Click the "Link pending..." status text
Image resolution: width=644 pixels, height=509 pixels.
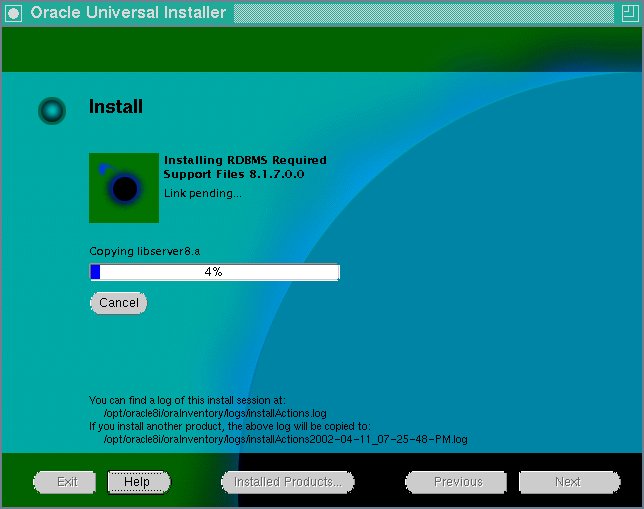tap(203, 193)
